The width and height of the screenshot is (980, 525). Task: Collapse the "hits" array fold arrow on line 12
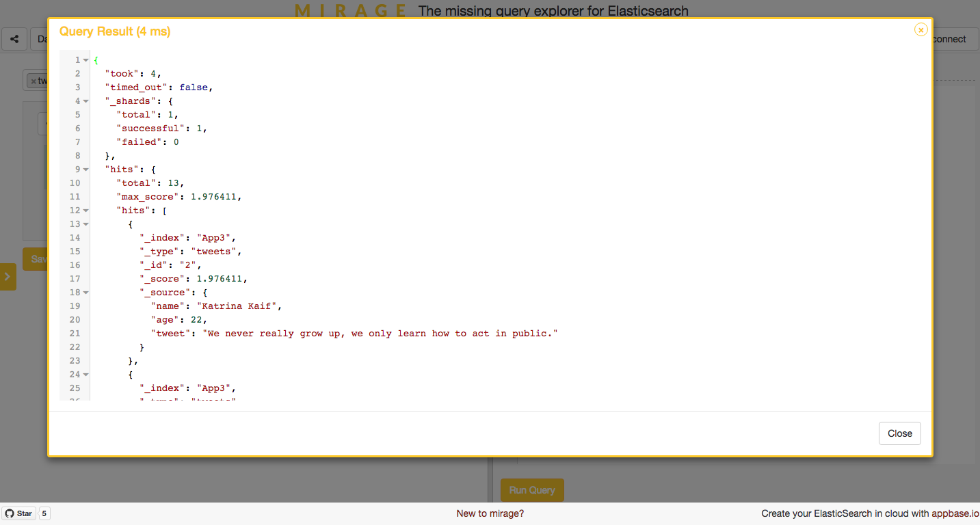click(x=85, y=211)
